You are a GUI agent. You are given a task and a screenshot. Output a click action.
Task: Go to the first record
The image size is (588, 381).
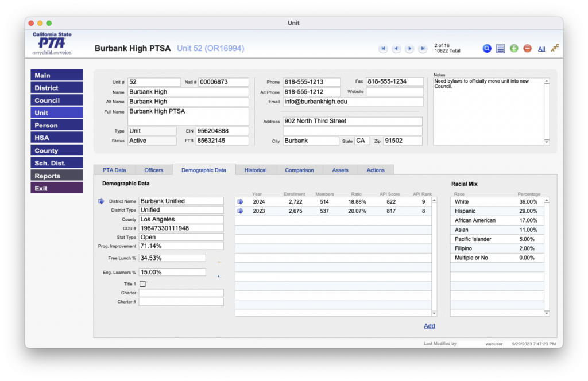pos(383,49)
